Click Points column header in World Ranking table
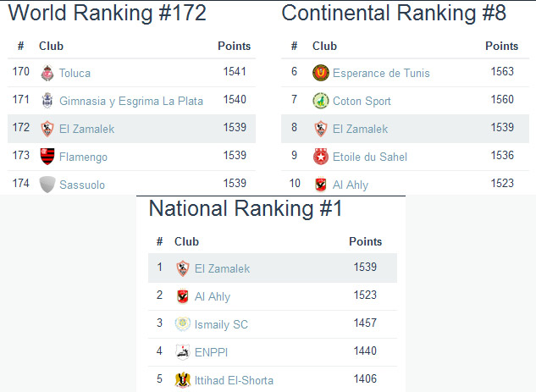This screenshot has height=392, width=536. tap(235, 46)
